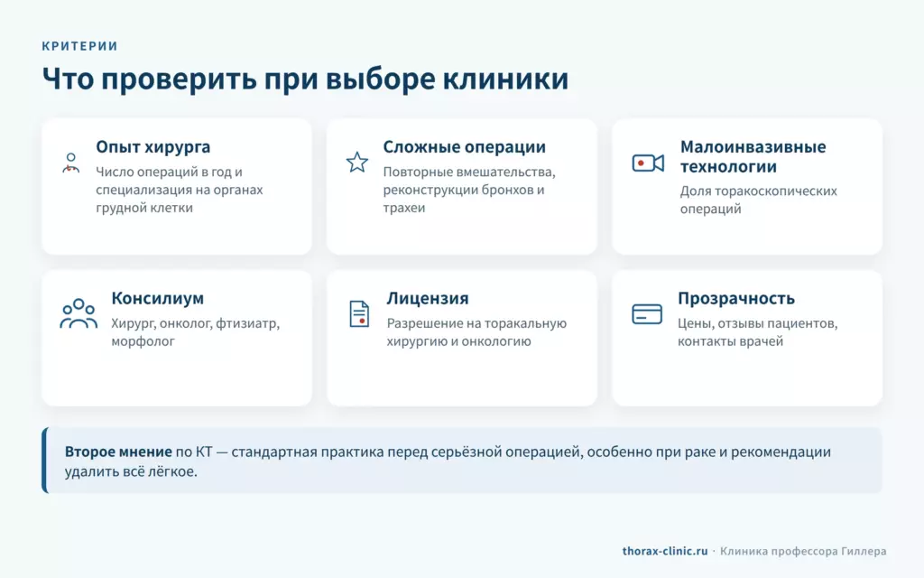This screenshot has width=924, height=578.
Task: Click the heading Малоинвазивные технологии
Action: tap(753, 156)
